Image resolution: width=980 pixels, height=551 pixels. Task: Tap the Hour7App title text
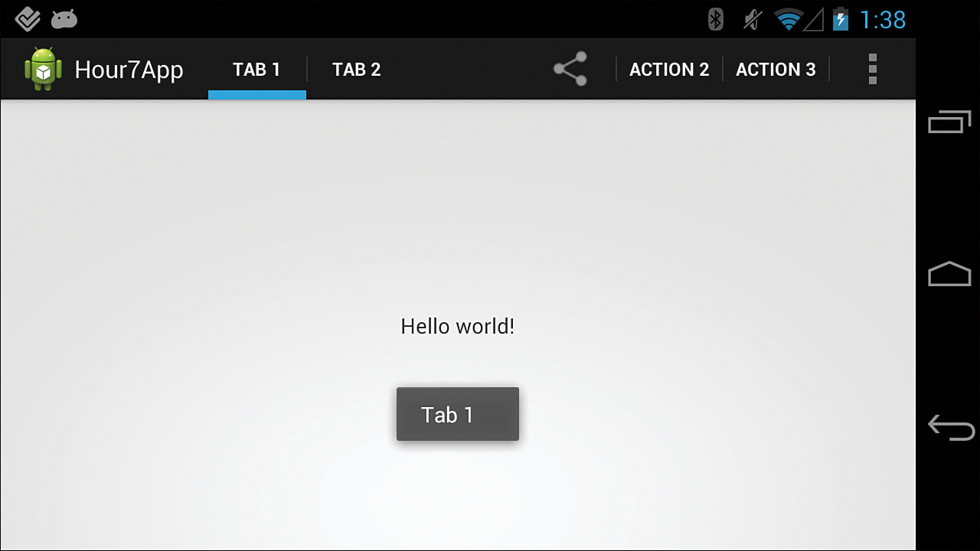pyautogui.click(x=129, y=70)
